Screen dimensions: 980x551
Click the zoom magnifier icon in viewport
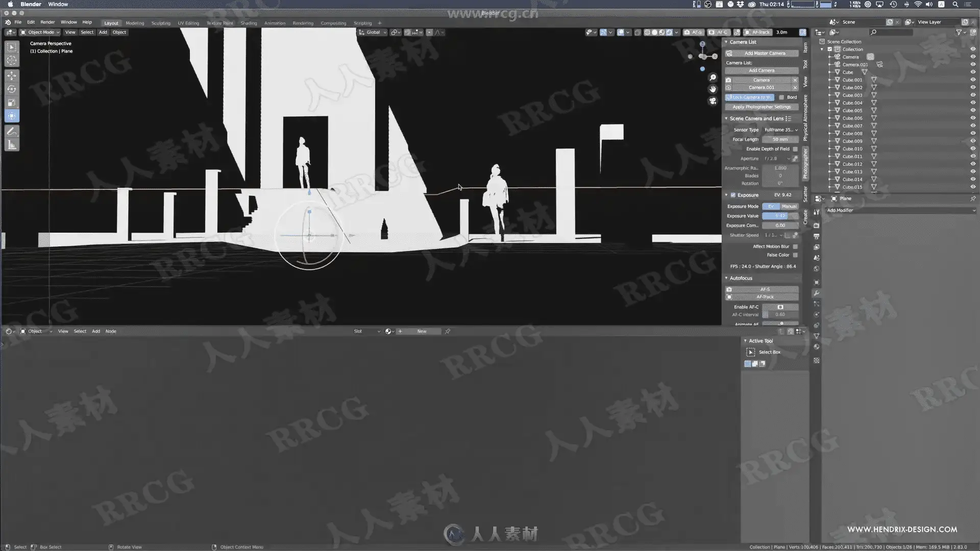pyautogui.click(x=713, y=78)
